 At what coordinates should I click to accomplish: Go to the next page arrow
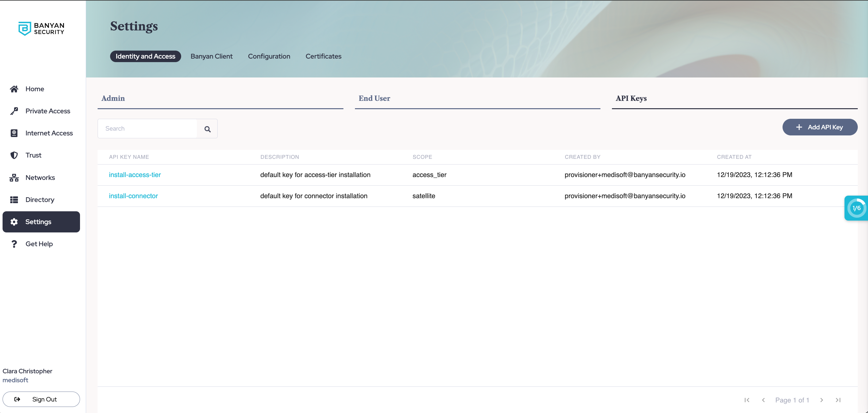click(x=822, y=400)
